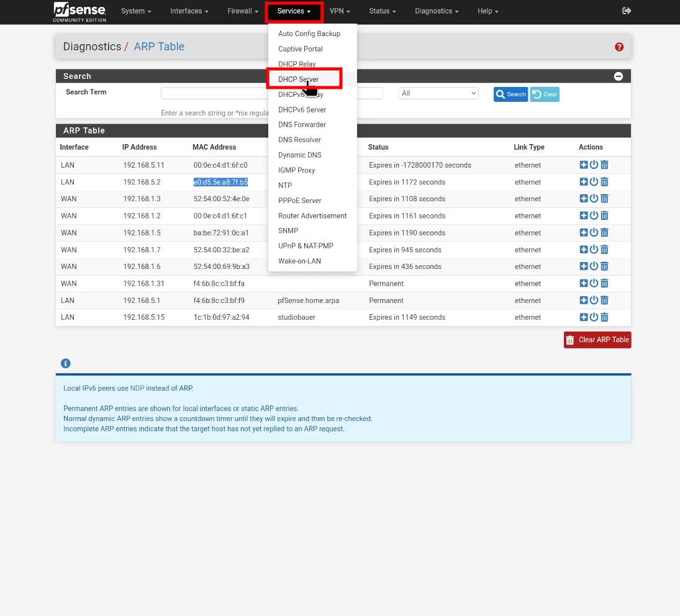This screenshot has width=680, height=616.
Task: Follow the NDP link in info box
Action: (137, 388)
